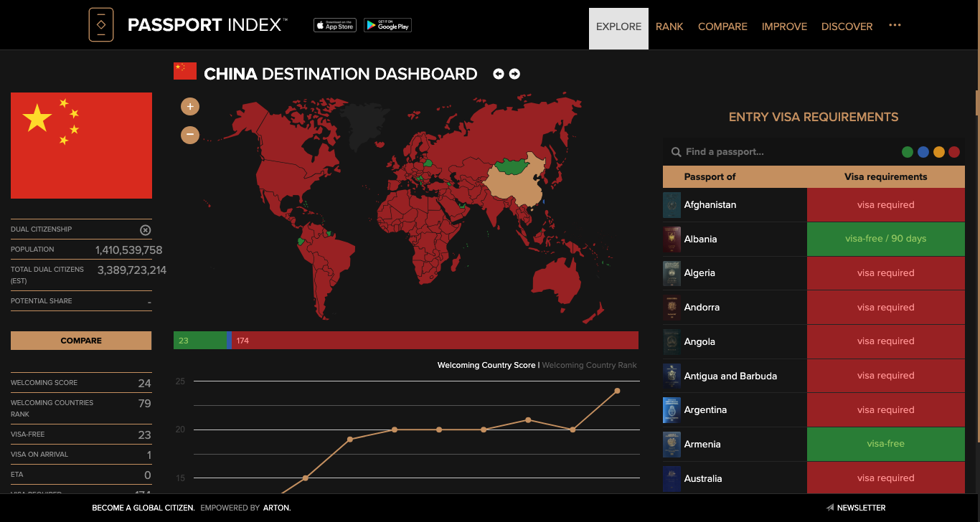Switch chart to Welcoming Country Score
Screen dimensions: 980x522
[486, 365]
